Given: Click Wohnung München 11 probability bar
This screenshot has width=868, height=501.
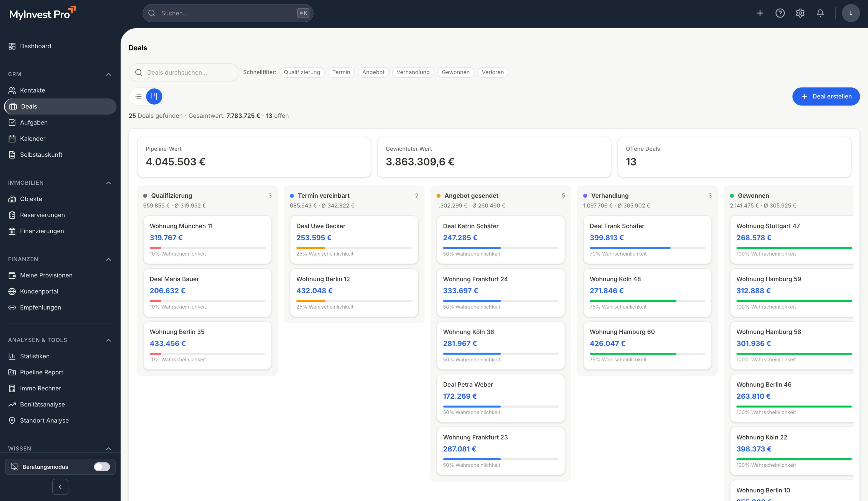Looking at the screenshot, I should click(x=207, y=248).
